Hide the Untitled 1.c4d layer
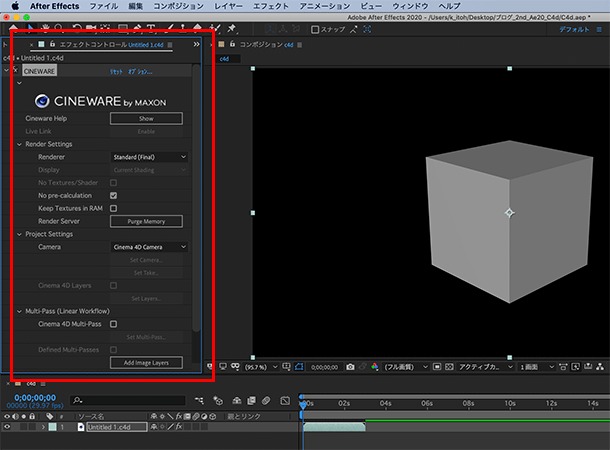 coord(7,427)
